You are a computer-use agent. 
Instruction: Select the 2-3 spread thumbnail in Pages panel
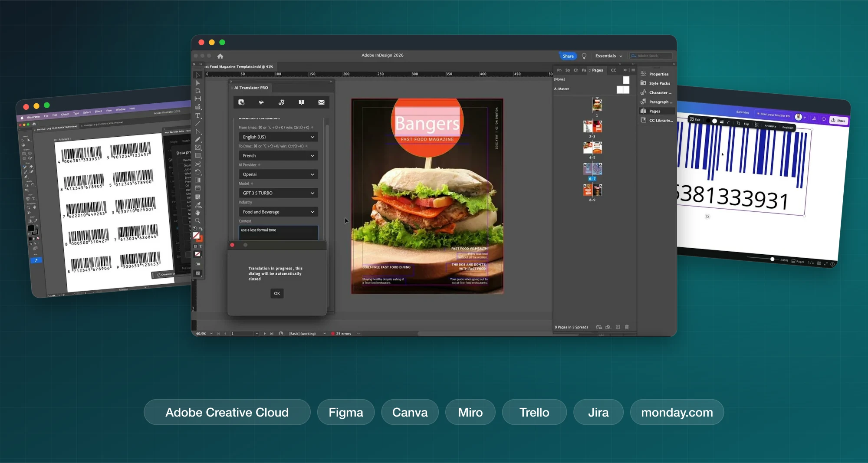pyautogui.click(x=592, y=126)
